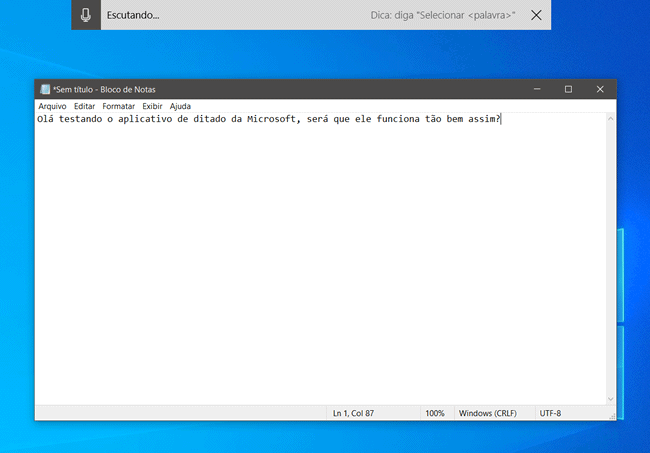
Task: Show the Ajuda menu
Action: click(180, 106)
